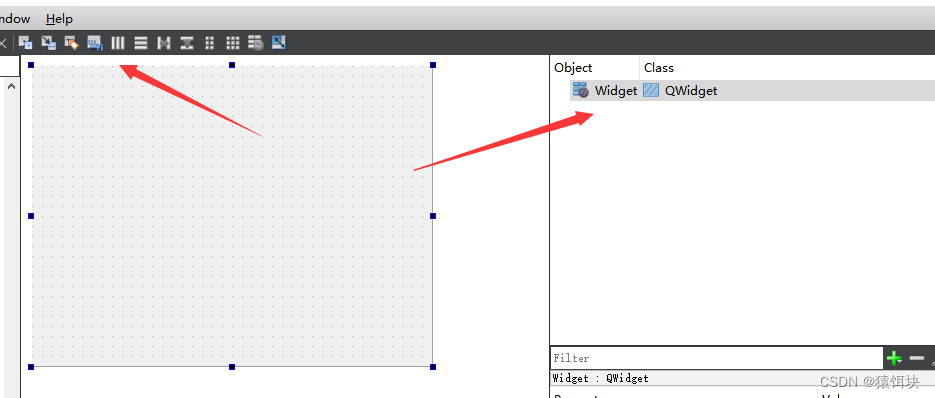This screenshot has height=398, width=935.
Task: Lay out horizontally in splitter
Action: [x=164, y=42]
